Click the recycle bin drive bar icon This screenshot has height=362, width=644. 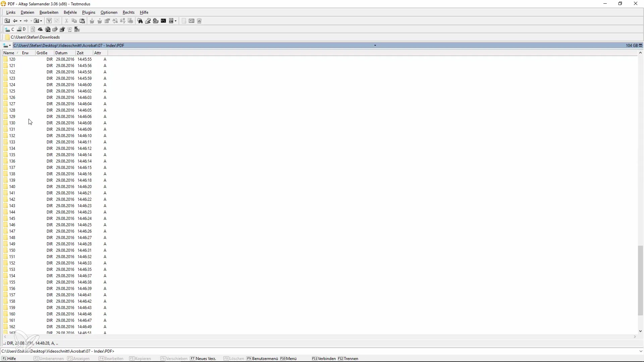tap(69, 29)
